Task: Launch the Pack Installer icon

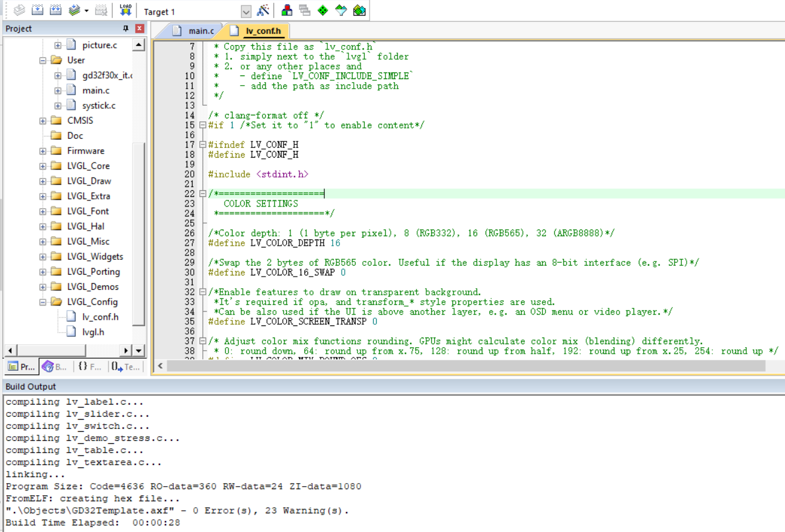Action: (359, 10)
